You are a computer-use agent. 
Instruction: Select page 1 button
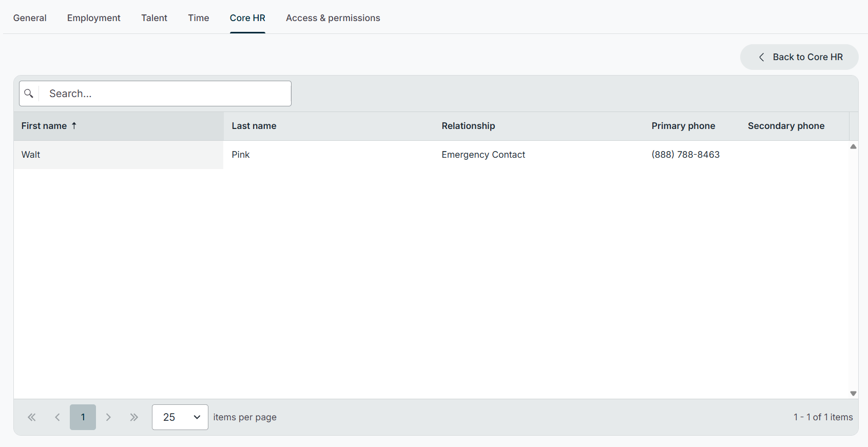pos(83,417)
